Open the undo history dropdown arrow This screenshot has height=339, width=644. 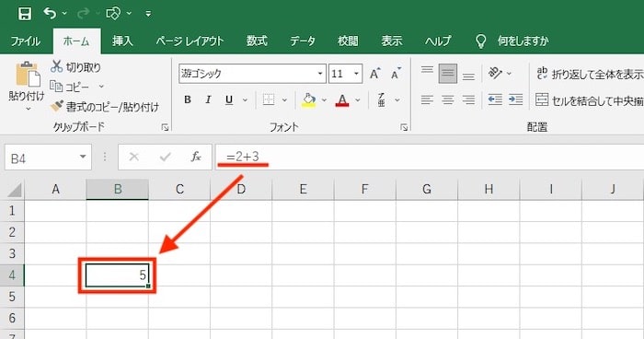[64, 14]
